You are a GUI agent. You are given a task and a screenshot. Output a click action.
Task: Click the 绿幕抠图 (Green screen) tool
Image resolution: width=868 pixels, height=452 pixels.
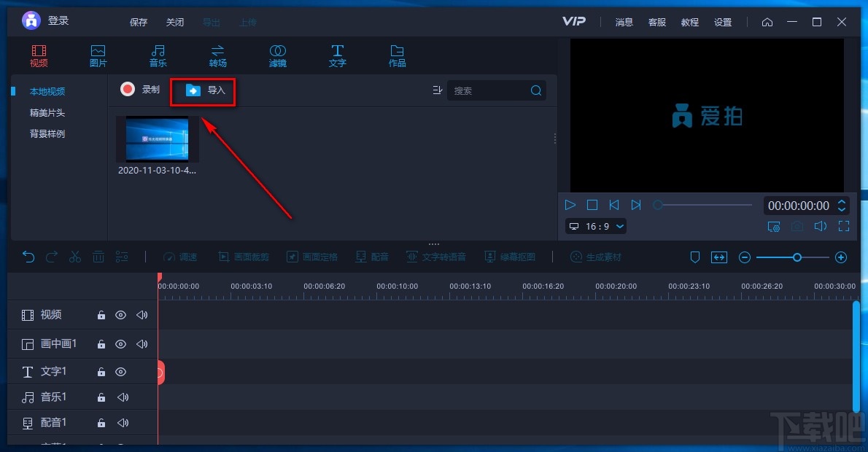pos(510,257)
